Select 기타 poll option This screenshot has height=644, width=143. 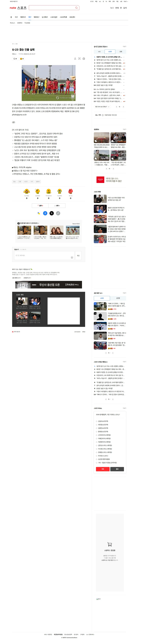point(97,463)
